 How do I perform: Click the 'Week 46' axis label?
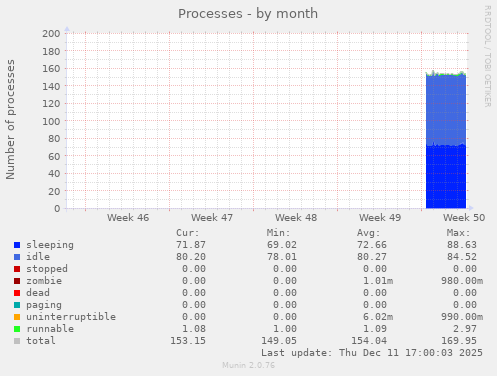tap(128, 218)
